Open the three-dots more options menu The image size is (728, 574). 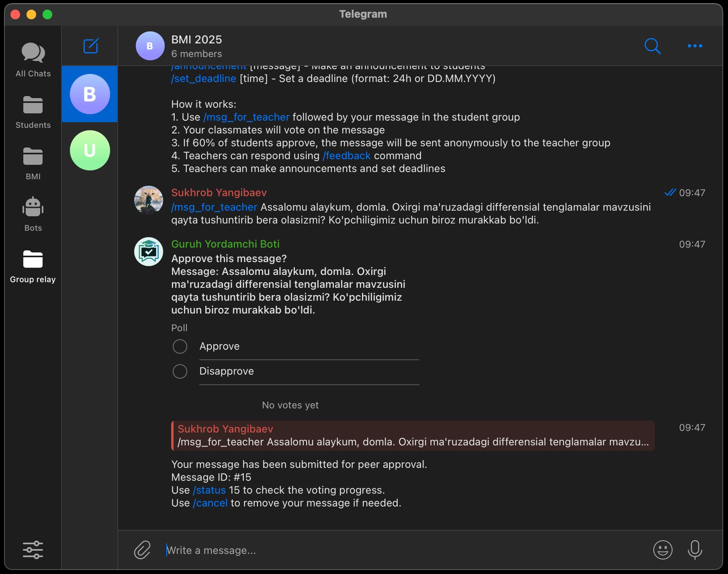(695, 46)
